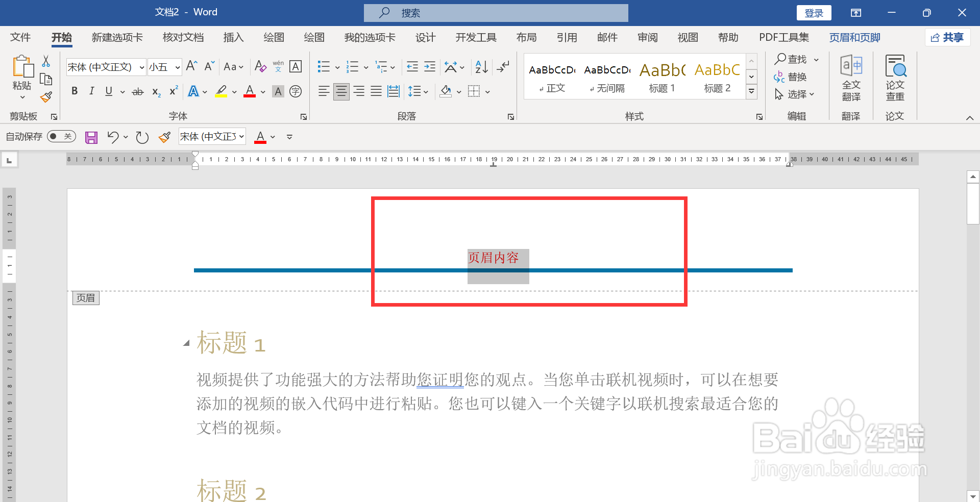Apply the 标题 1 heading style
This screenshot has width=980, height=502.
click(662, 77)
